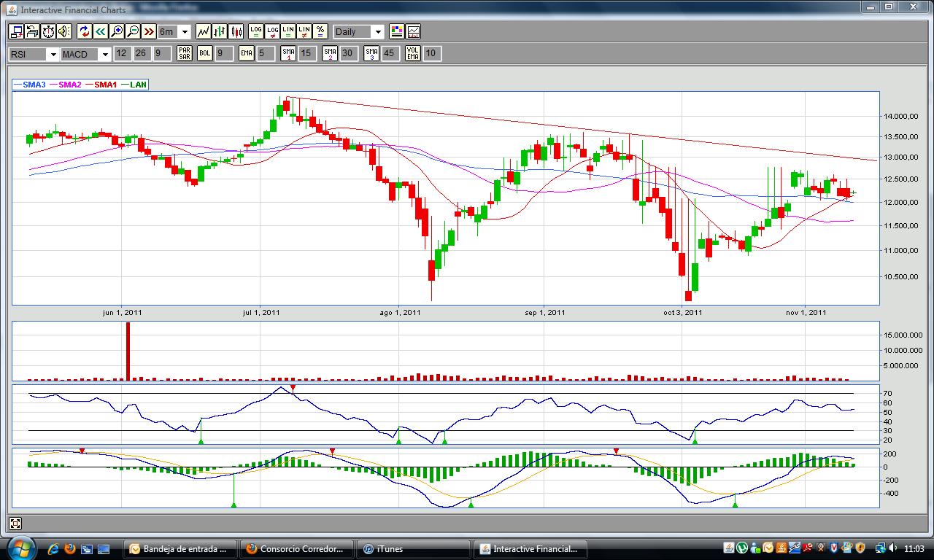Click the new chart window icon
Screen dimensions: 934x560
click(x=15, y=31)
